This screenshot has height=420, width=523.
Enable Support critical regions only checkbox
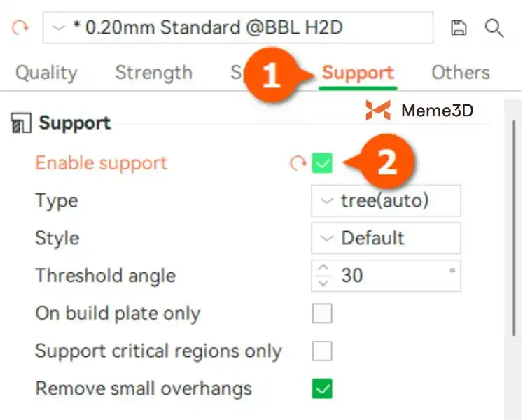tap(322, 351)
